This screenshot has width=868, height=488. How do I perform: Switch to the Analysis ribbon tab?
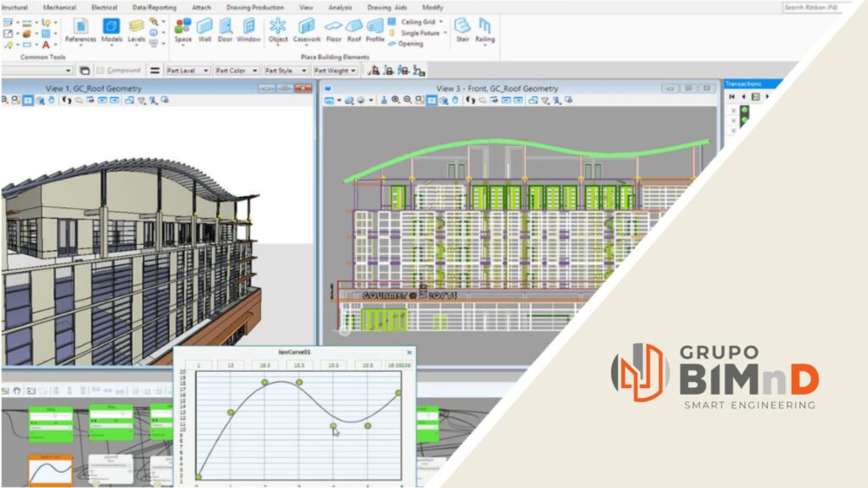[x=340, y=7]
